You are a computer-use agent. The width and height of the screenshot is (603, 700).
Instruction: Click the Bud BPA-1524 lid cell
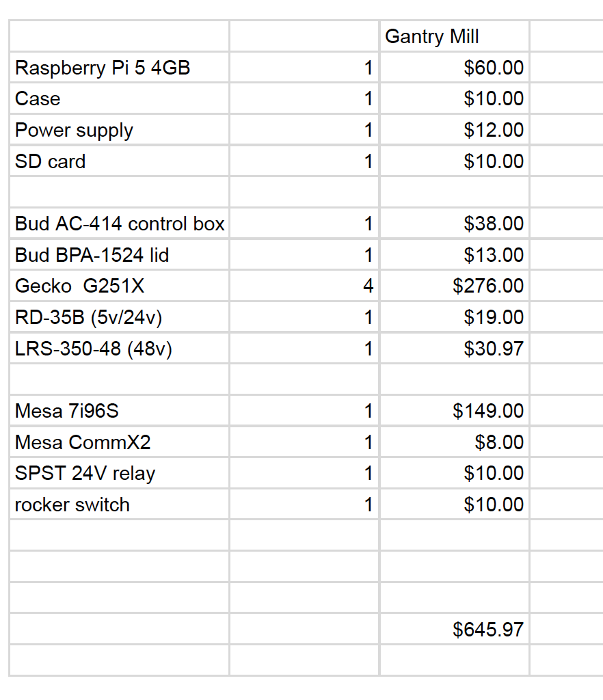point(120,254)
